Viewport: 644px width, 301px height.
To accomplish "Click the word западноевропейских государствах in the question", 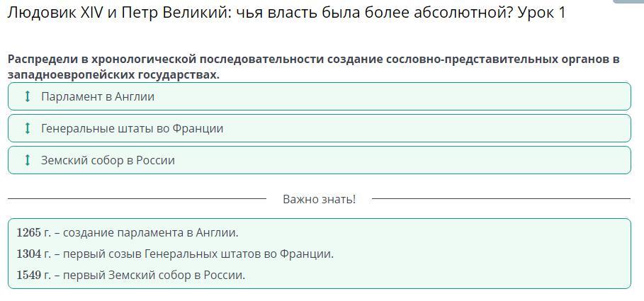I will 113,74.
